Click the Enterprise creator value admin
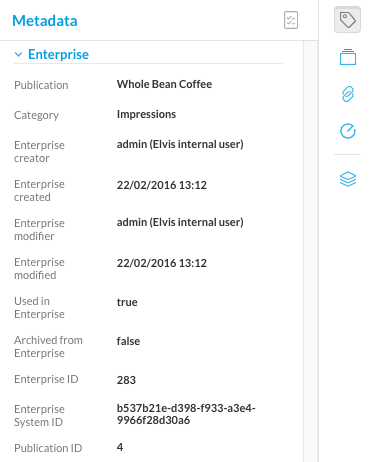372x462 pixels. 180,144
